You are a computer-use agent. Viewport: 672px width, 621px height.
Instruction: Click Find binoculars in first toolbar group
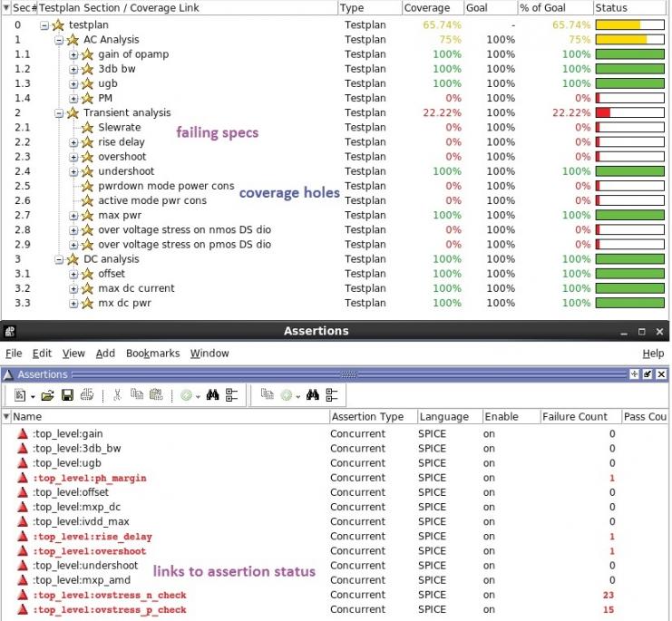click(212, 394)
